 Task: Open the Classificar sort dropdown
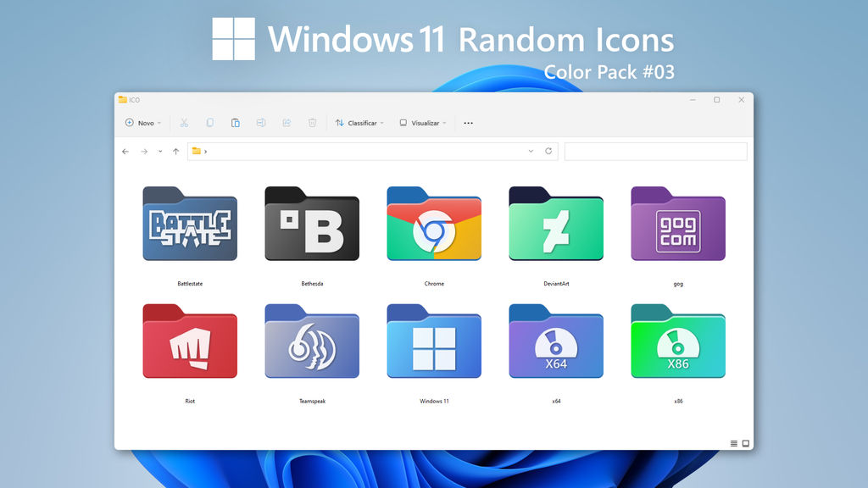359,123
